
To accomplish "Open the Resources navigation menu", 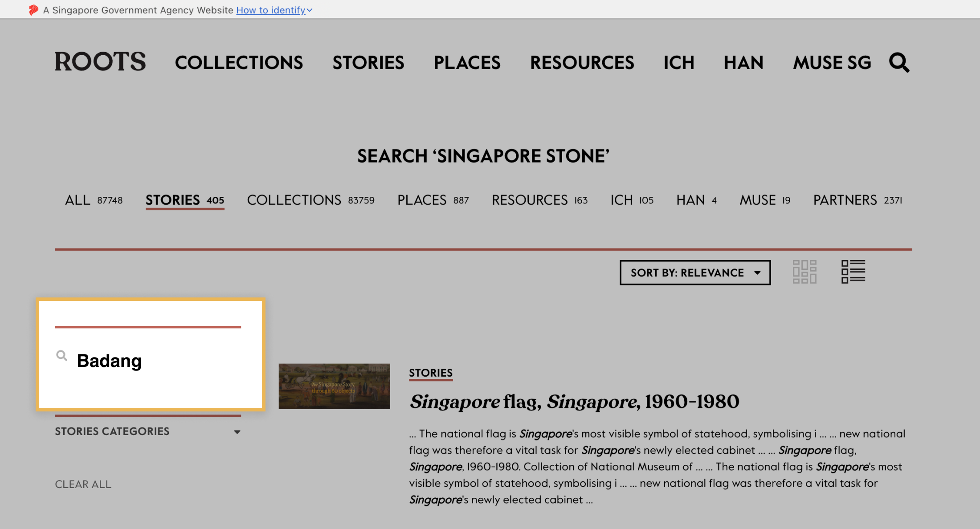I will (582, 62).
